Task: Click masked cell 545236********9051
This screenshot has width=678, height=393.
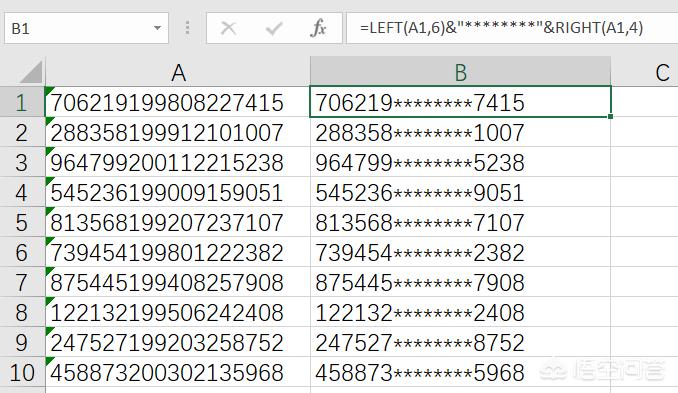Action: 461,192
